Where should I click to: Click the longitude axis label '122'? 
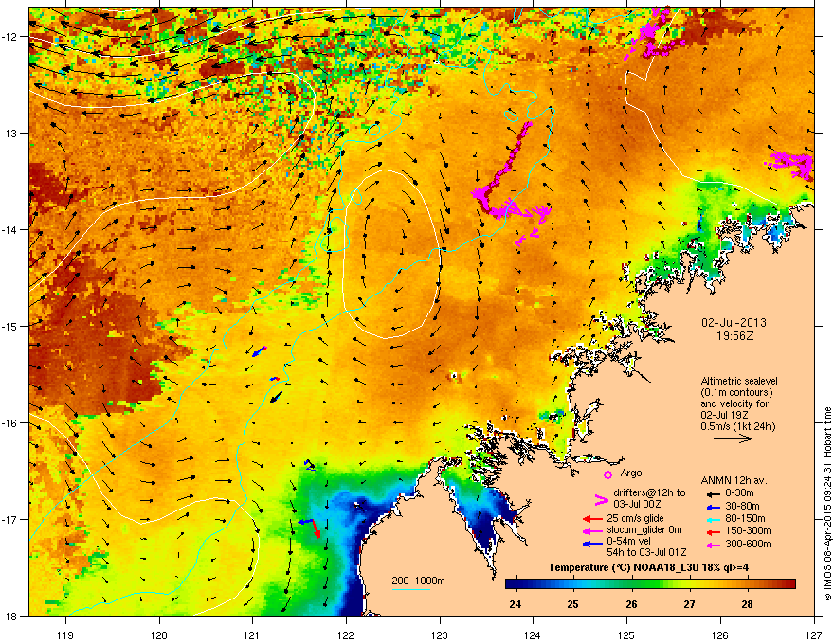click(346, 635)
